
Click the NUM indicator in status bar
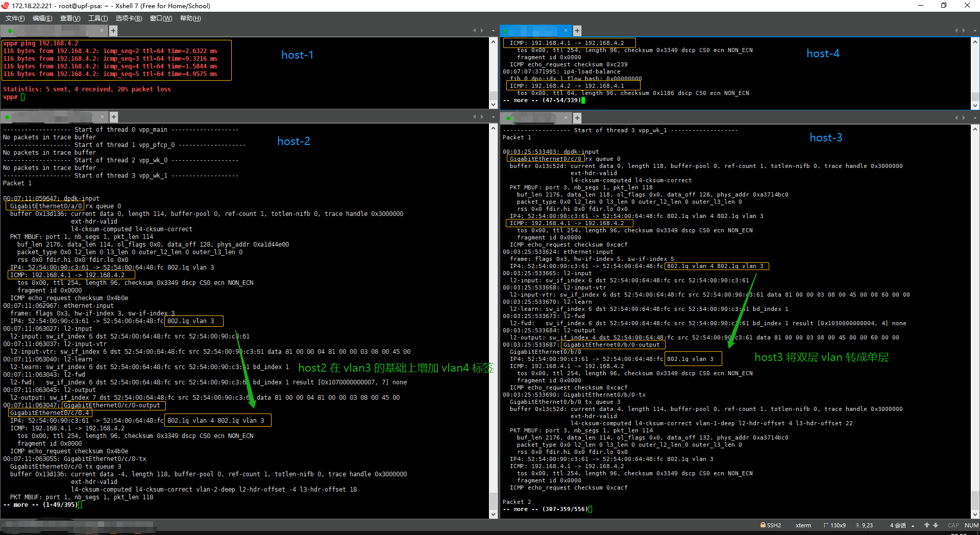coord(971,525)
